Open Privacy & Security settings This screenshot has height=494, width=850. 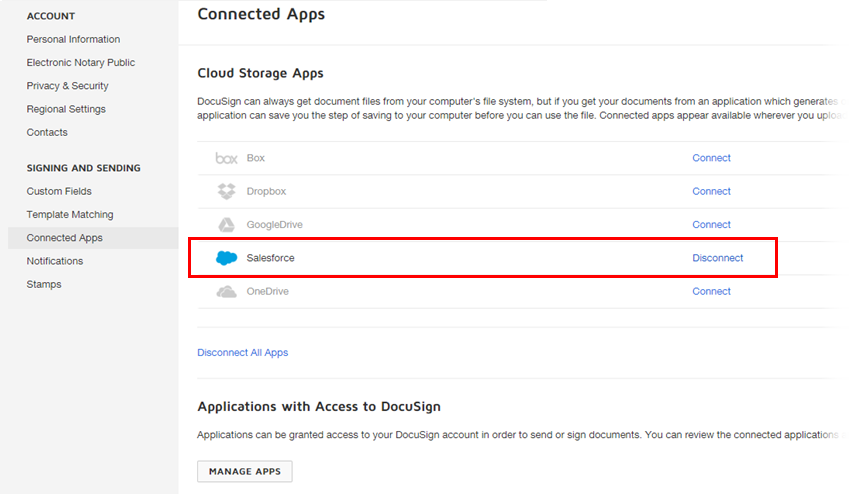(x=67, y=86)
